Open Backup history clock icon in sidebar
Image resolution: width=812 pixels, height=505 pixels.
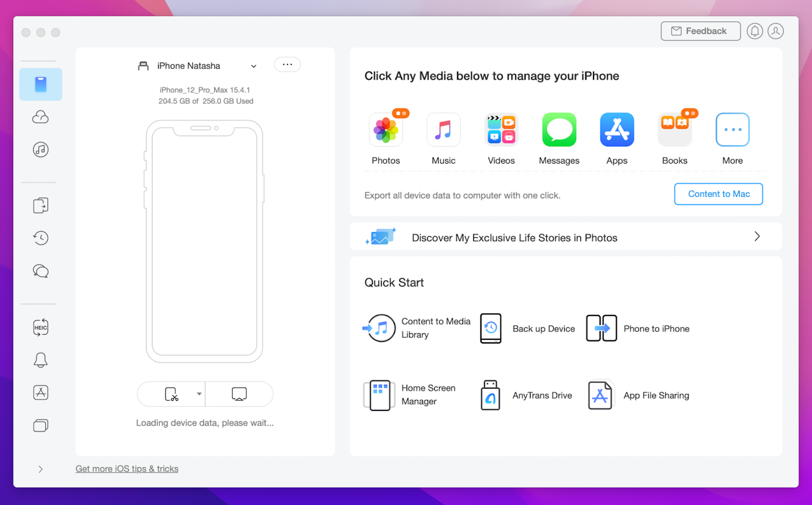(x=41, y=238)
